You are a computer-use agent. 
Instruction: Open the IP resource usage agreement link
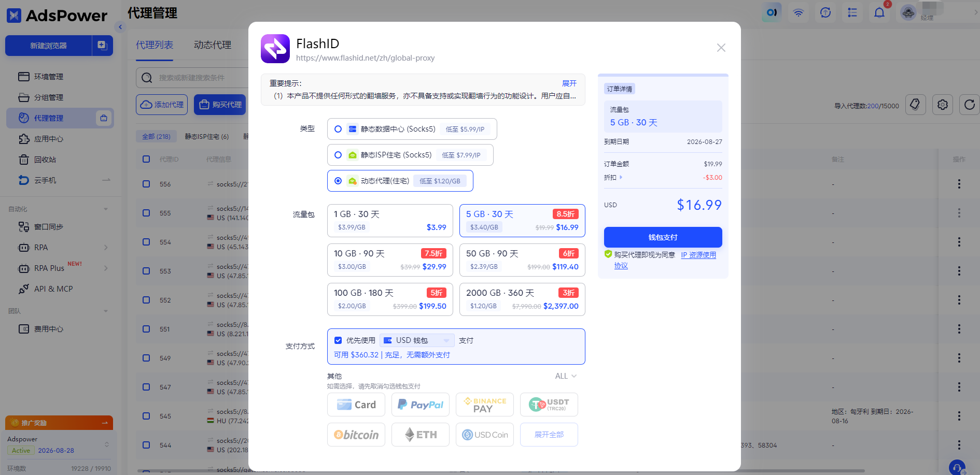pyautogui.click(x=698, y=255)
